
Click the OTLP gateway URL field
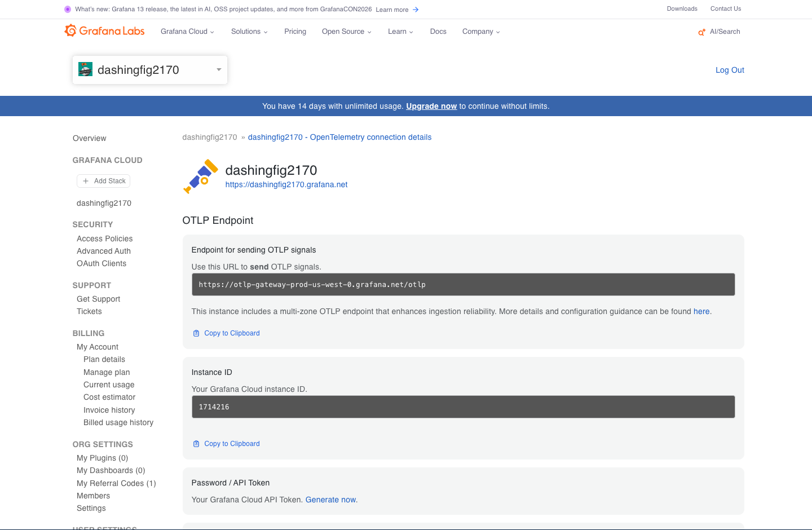[x=464, y=284]
